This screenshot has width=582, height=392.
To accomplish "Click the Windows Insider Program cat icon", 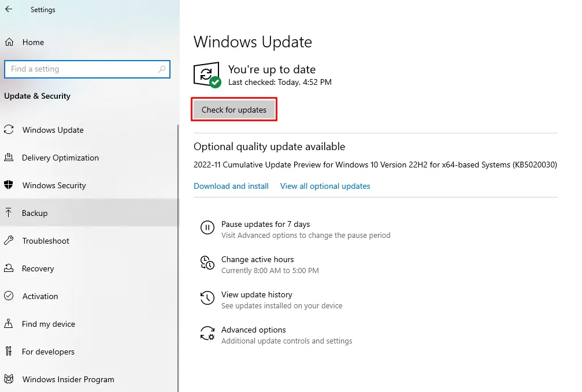I will tap(9, 379).
